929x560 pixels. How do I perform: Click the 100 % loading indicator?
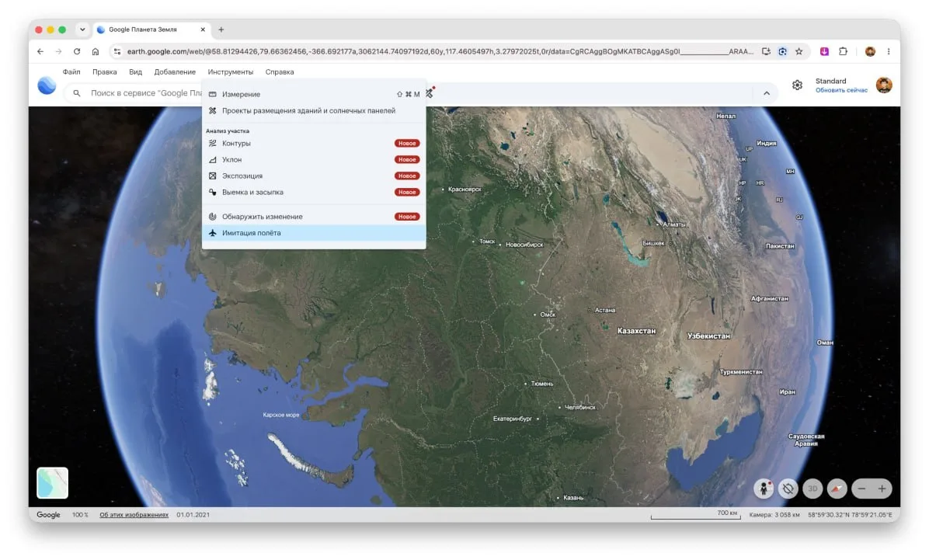point(80,515)
